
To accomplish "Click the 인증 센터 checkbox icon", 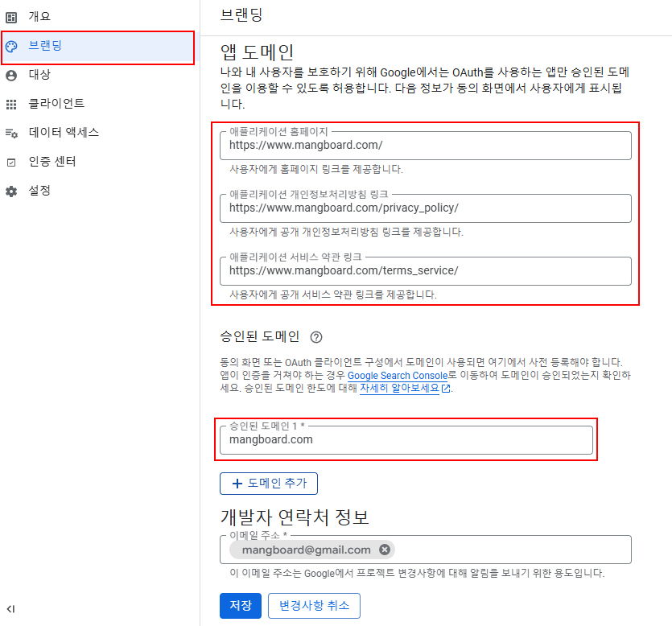I will 11,163.
